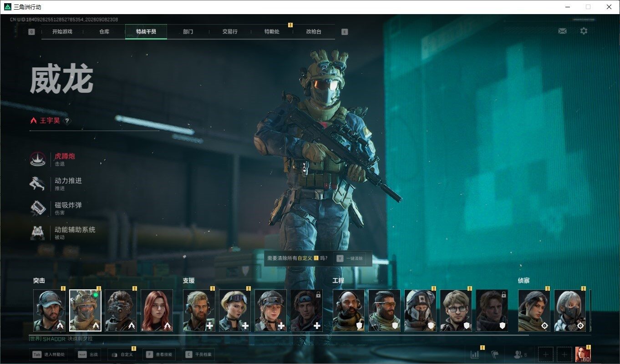Image resolution: width=620 pixels, height=364 pixels.
Task: Select the 虎蹲炮 skill icon
Action: [x=38, y=159]
